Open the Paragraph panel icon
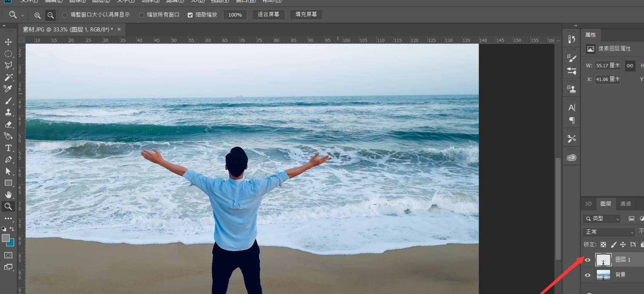 click(572, 121)
